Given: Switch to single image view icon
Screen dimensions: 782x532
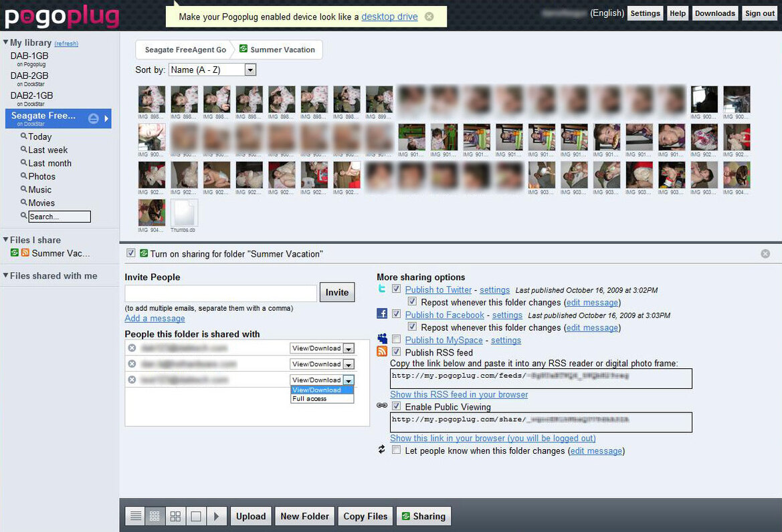Looking at the screenshot, I should pyautogui.click(x=196, y=516).
